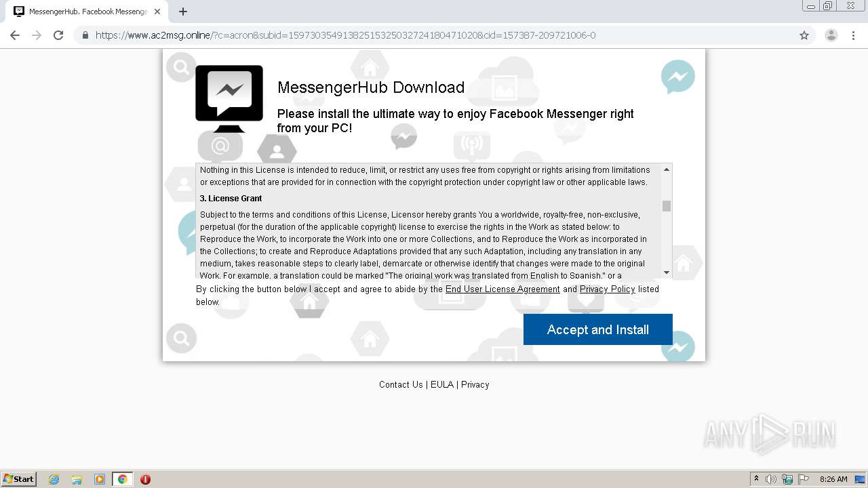The image size is (868, 488).
Task: Click the Accept and Install button
Action: (597, 329)
